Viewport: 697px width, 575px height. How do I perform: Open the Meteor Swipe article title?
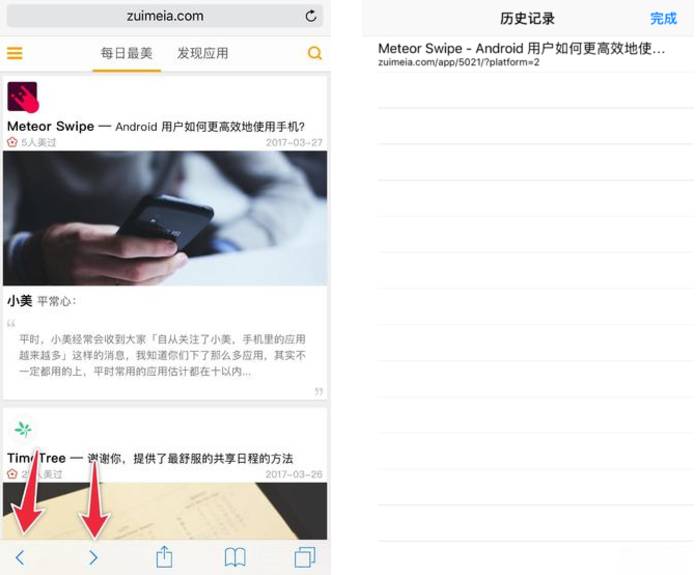[x=156, y=126]
